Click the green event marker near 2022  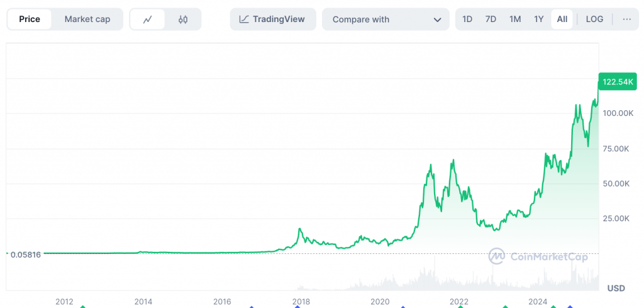click(460, 307)
